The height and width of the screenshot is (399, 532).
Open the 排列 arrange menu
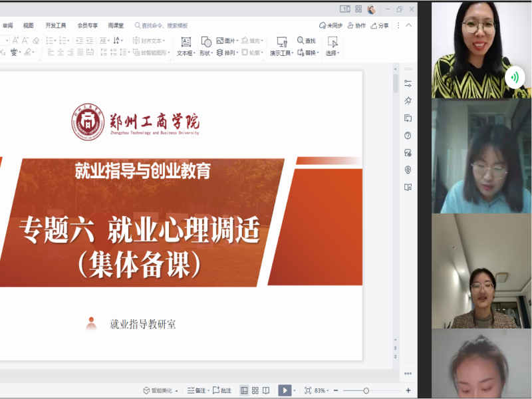coord(227,53)
